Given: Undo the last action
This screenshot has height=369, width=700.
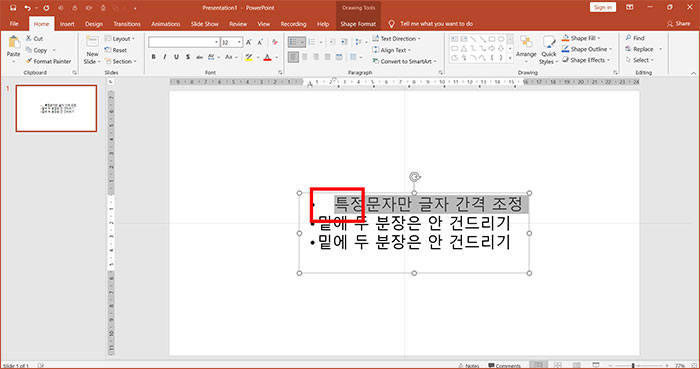Looking at the screenshot, I should (28, 8).
